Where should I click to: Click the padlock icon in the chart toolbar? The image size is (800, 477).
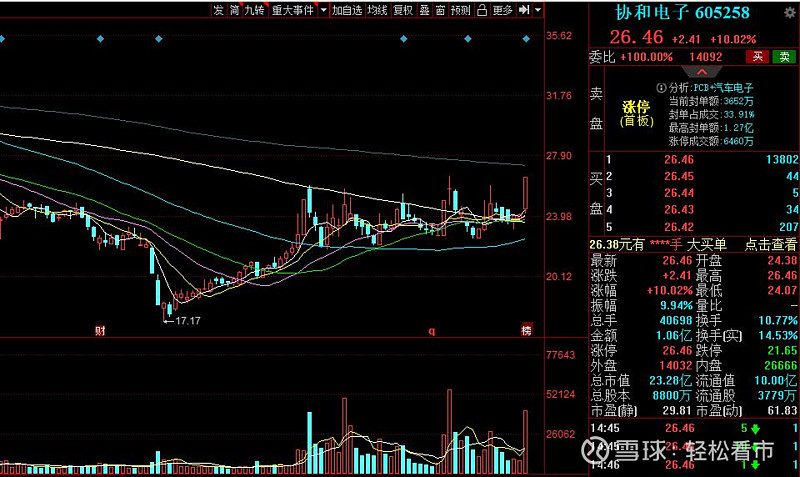[x=482, y=10]
